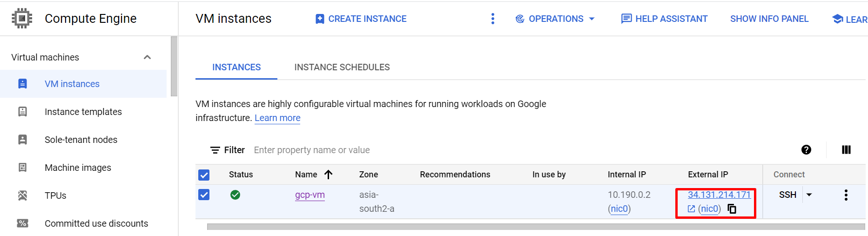Switch to the Instance Schedules tab
The image size is (868, 236).
pos(342,67)
